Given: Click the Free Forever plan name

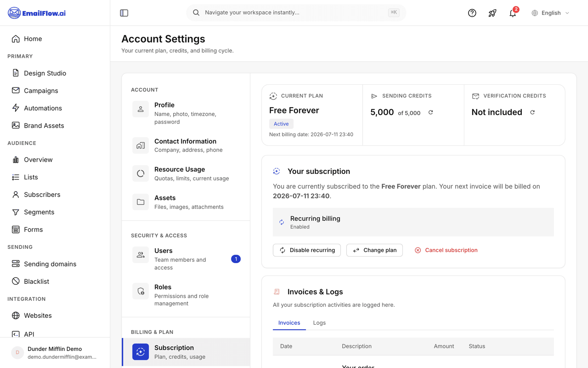Looking at the screenshot, I should point(294,110).
